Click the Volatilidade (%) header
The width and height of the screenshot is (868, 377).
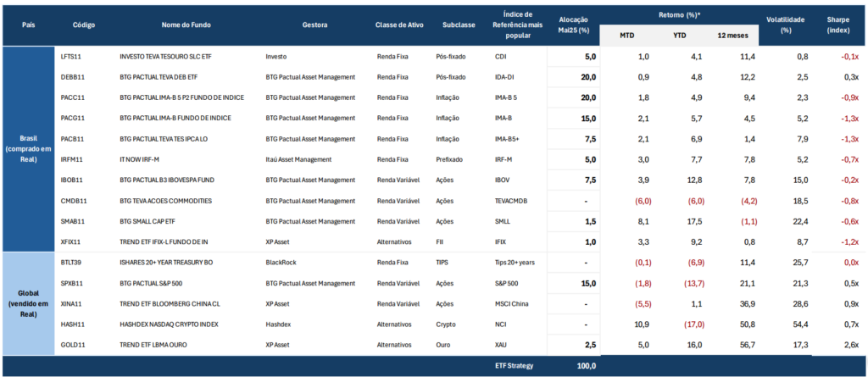785,25
